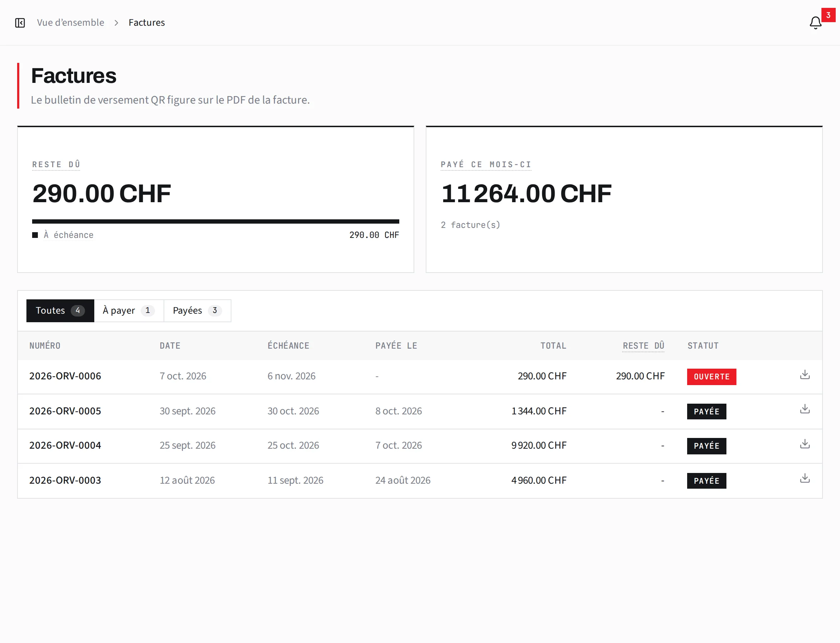This screenshot has width=840, height=643.
Task: Click the OUVERTE status badge
Action: pyautogui.click(x=711, y=377)
